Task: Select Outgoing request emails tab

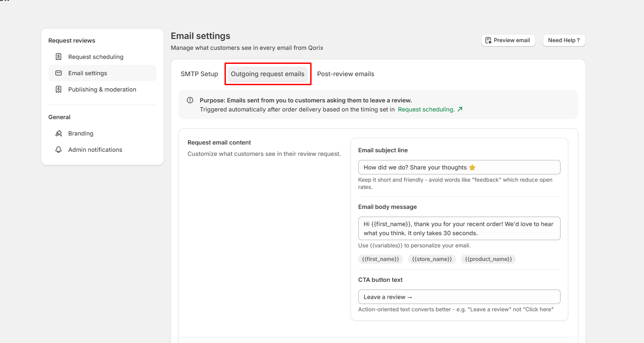Action: click(268, 74)
